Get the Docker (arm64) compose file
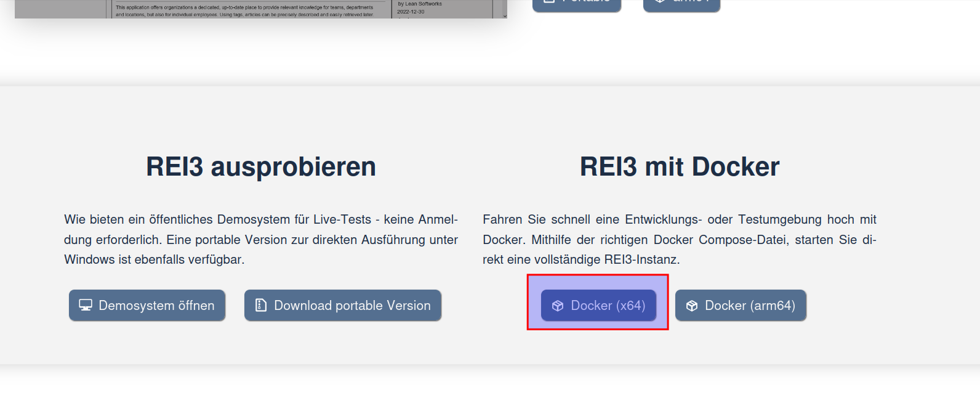Screen dimensions: 980x395 coord(741,306)
